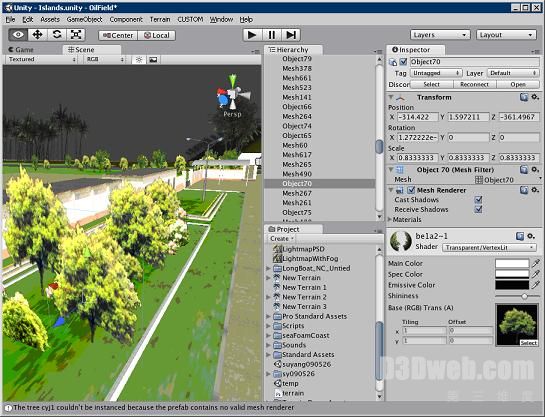Click the status bar warning icon
Image resolution: width=545 pixels, height=417 pixels.
point(8,408)
